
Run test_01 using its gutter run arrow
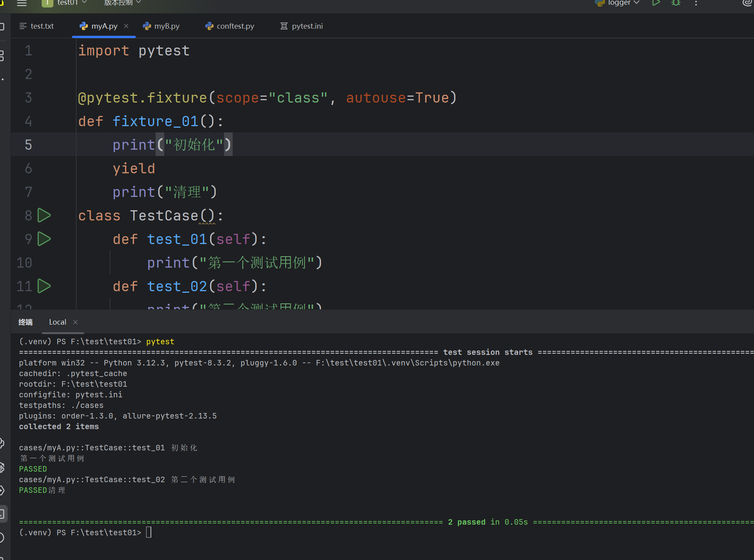click(x=44, y=239)
